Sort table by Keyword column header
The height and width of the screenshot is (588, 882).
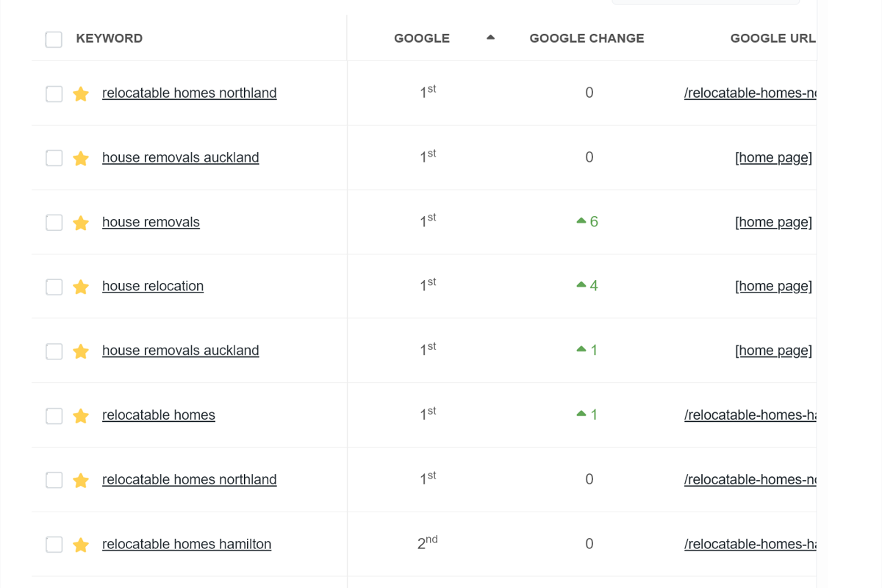109,38
